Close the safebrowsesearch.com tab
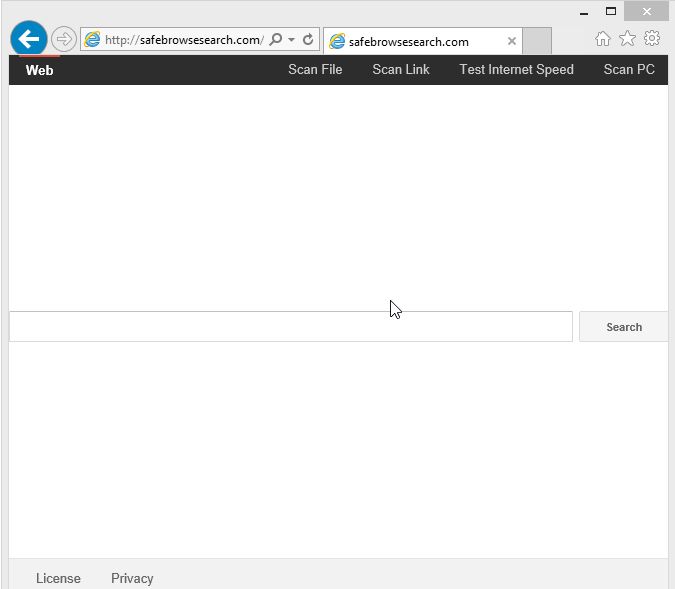675x589 pixels. click(512, 41)
